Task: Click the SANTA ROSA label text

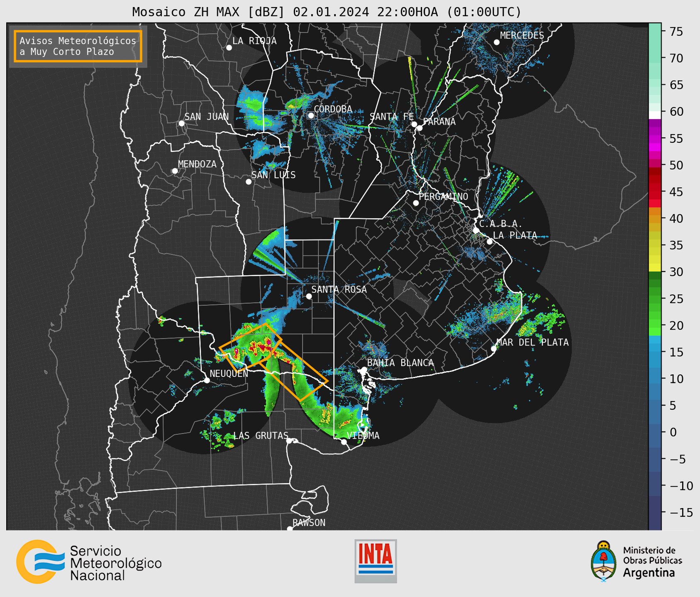Action: 339,289
